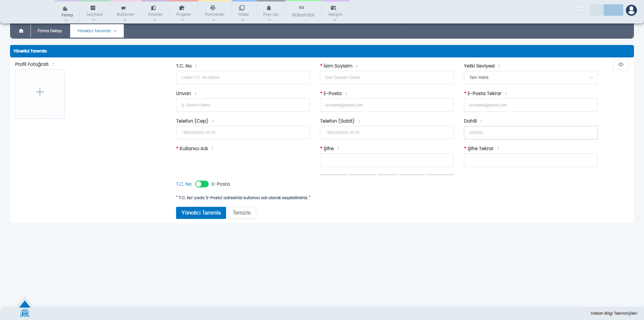Toggle visibility with the eye icon button
Screen dimensions: 644x320
pos(621,64)
